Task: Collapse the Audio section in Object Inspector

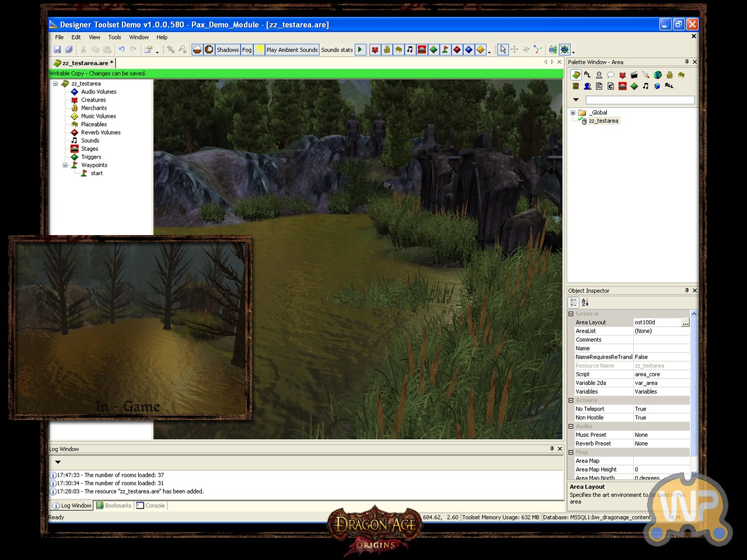Action: coord(571,426)
